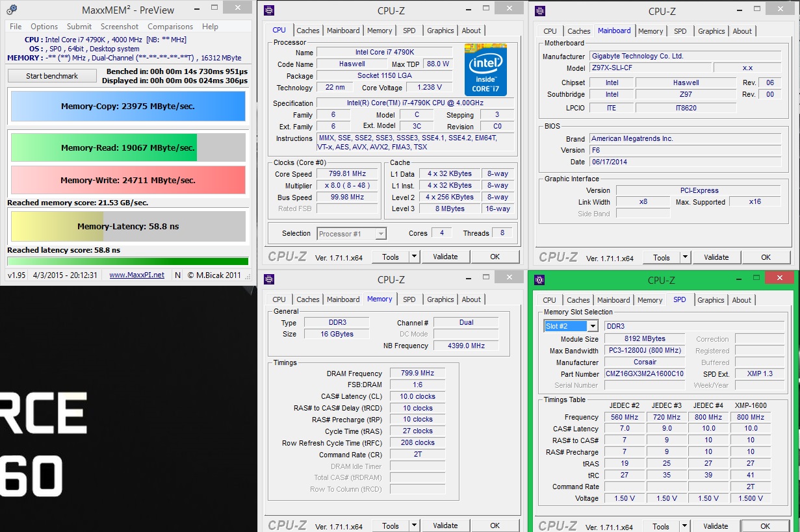
Task: Click OK in the SPD CPU-Z window
Action: 766,526
